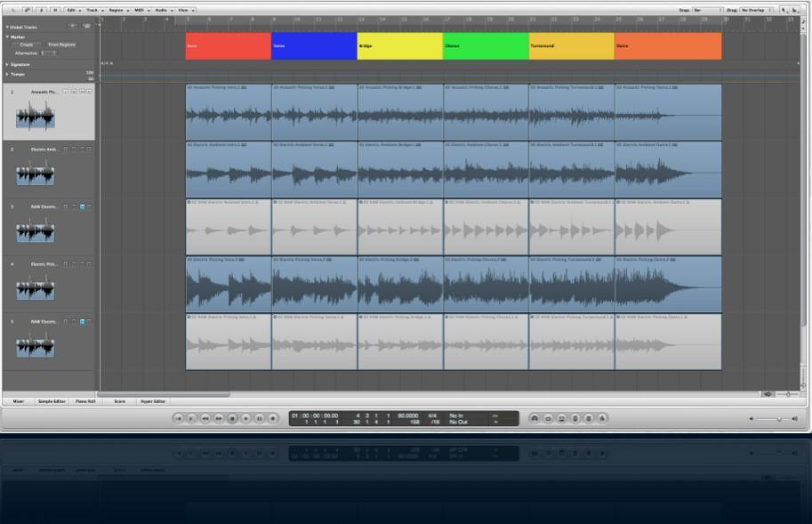Switch to the Piano Roll tab
Screen dimensions: 812x524
coord(84,401)
